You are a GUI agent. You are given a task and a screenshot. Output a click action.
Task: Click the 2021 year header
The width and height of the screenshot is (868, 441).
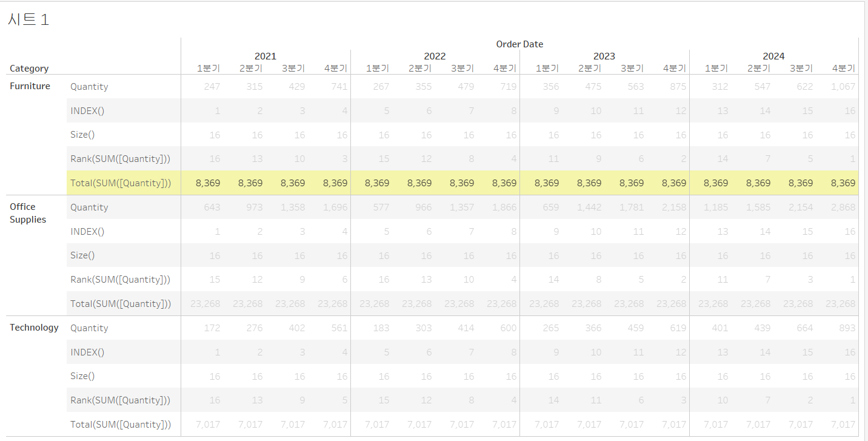pyautogui.click(x=265, y=56)
